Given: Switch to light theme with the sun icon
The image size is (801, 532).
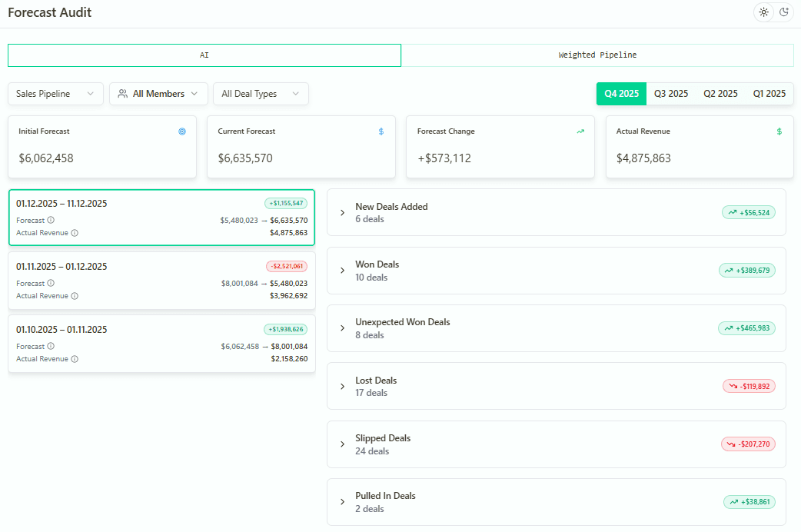Looking at the screenshot, I should [763, 12].
